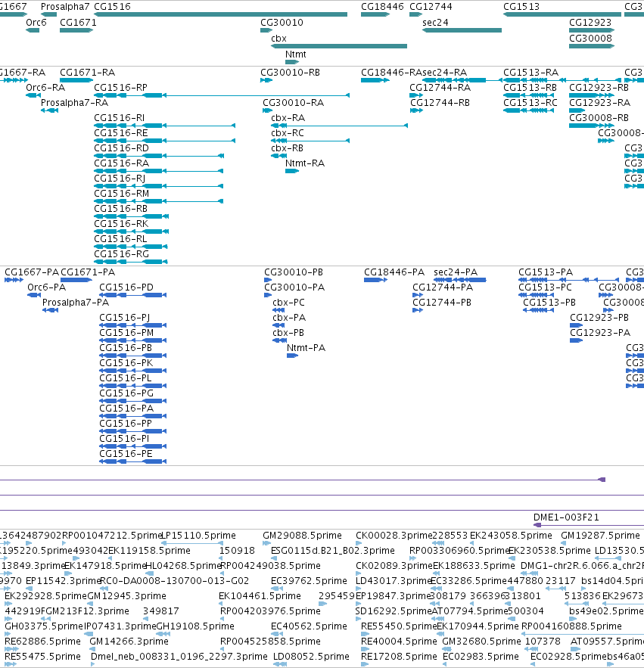Click transcript Prosalpha7-RA
The height and width of the screenshot is (668, 644).
pyautogui.click(x=49, y=110)
